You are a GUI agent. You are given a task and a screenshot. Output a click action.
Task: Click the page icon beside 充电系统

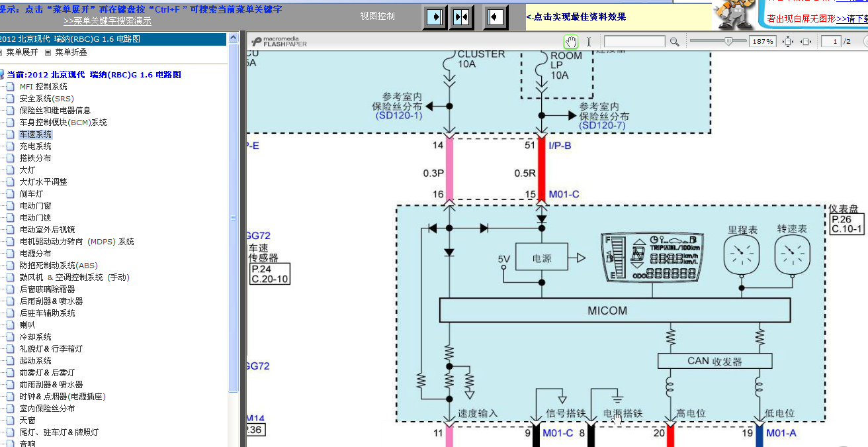(10, 146)
